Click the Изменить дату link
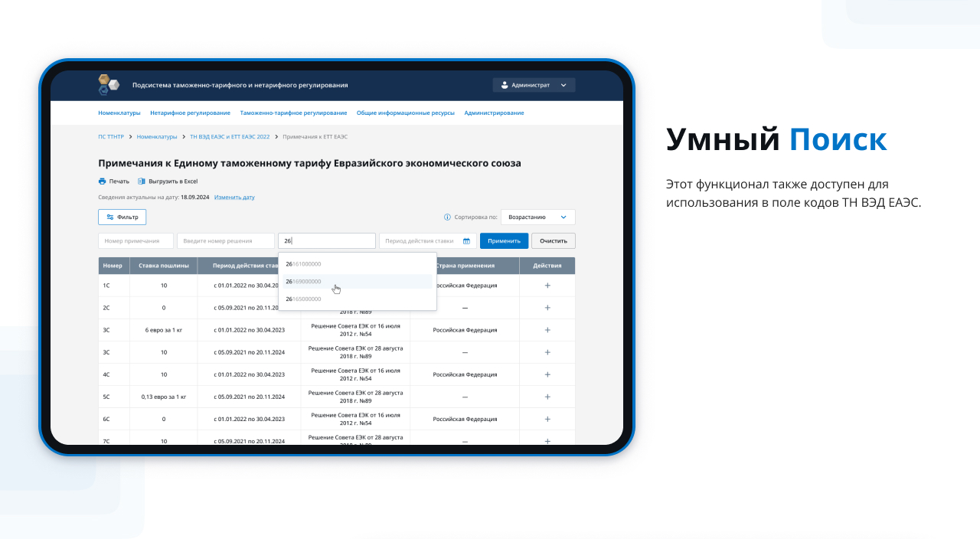The height and width of the screenshot is (539, 980). pyautogui.click(x=234, y=198)
